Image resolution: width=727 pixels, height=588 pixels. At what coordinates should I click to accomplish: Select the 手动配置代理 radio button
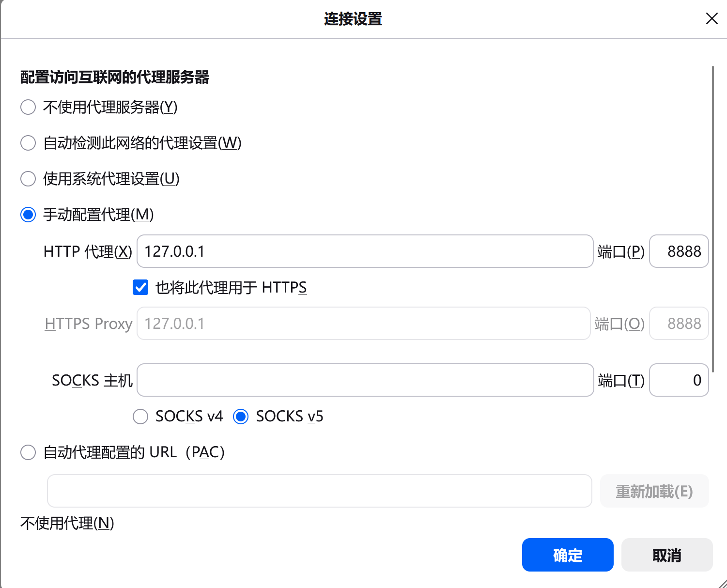(28, 215)
